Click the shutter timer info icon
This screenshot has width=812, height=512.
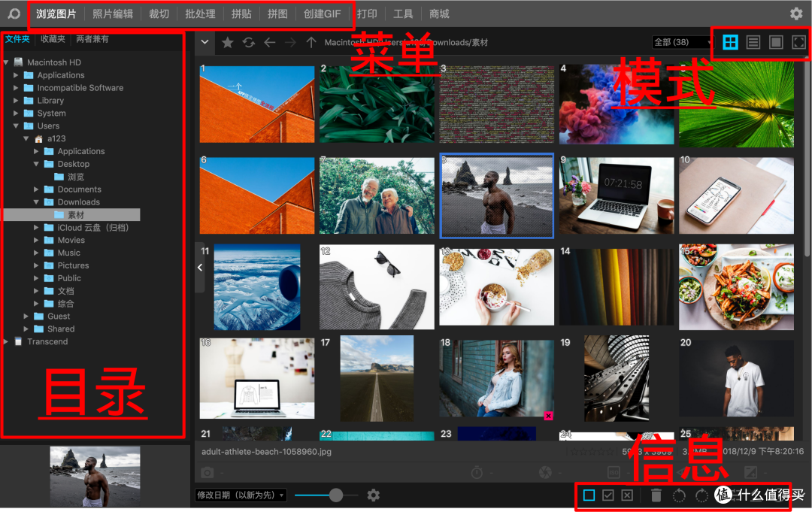pyautogui.click(x=477, y=472)
